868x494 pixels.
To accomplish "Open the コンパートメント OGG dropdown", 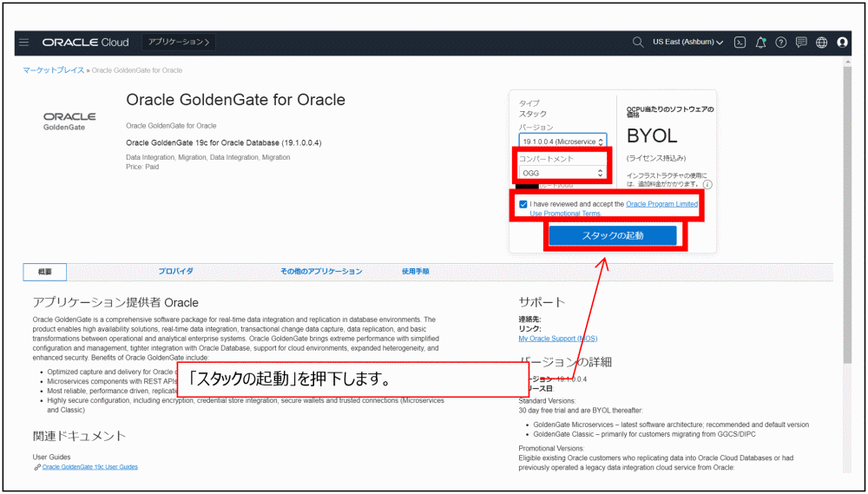I will click(563, 174).
